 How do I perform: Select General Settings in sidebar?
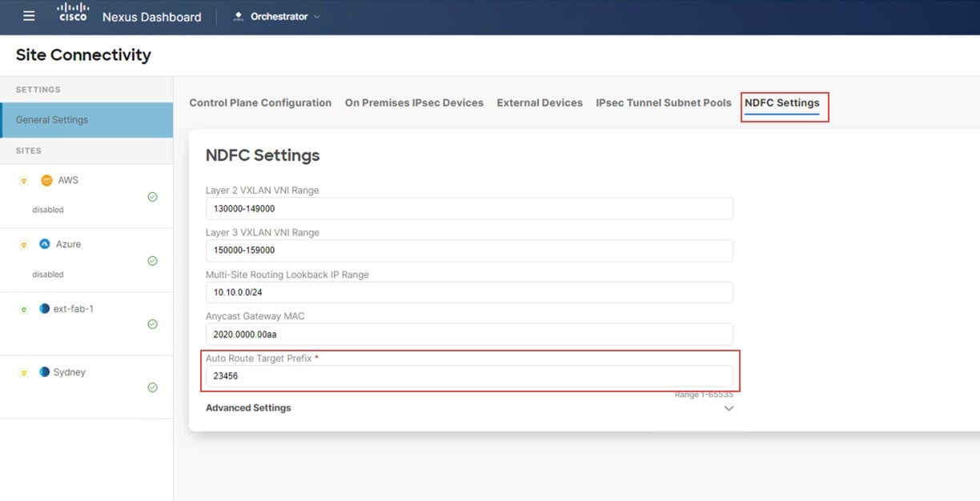coord(86,120)
